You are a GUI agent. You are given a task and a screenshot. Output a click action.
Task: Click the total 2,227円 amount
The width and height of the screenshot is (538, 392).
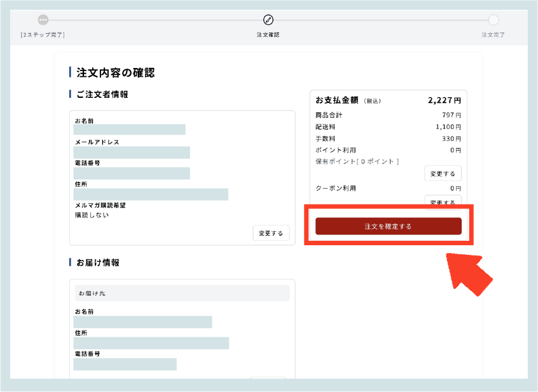coord(445,100)
